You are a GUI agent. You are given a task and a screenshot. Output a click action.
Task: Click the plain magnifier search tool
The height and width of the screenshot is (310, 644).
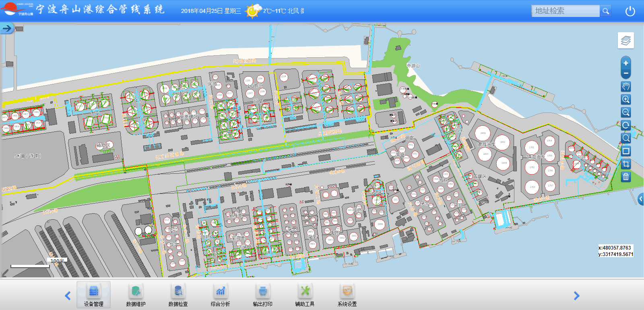click(x=625, y=138)
